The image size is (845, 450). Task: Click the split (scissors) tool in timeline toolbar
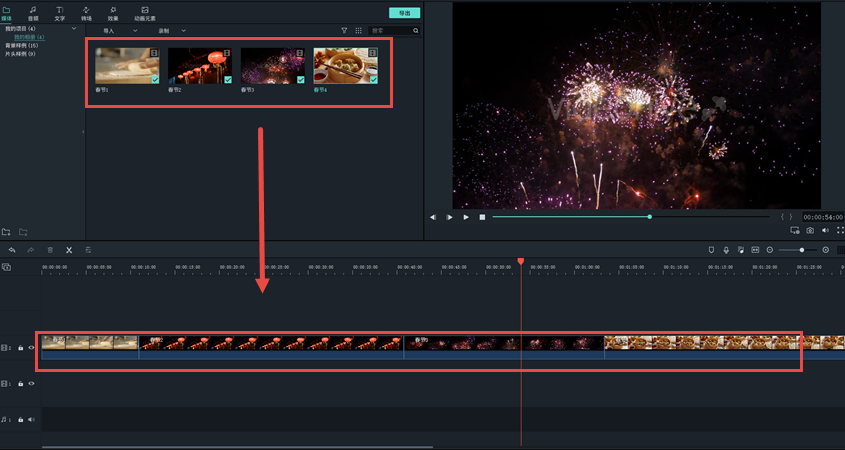(69, 250)
